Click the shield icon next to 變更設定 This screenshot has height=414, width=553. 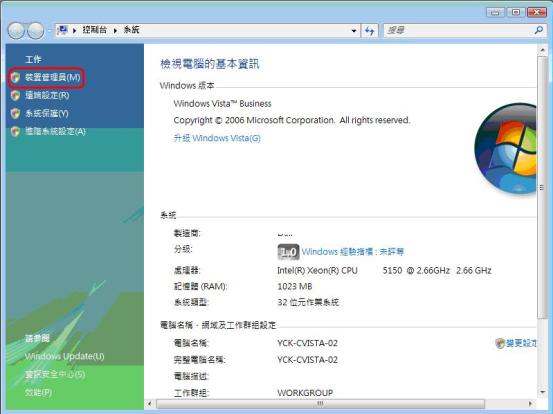coord(500,343)
